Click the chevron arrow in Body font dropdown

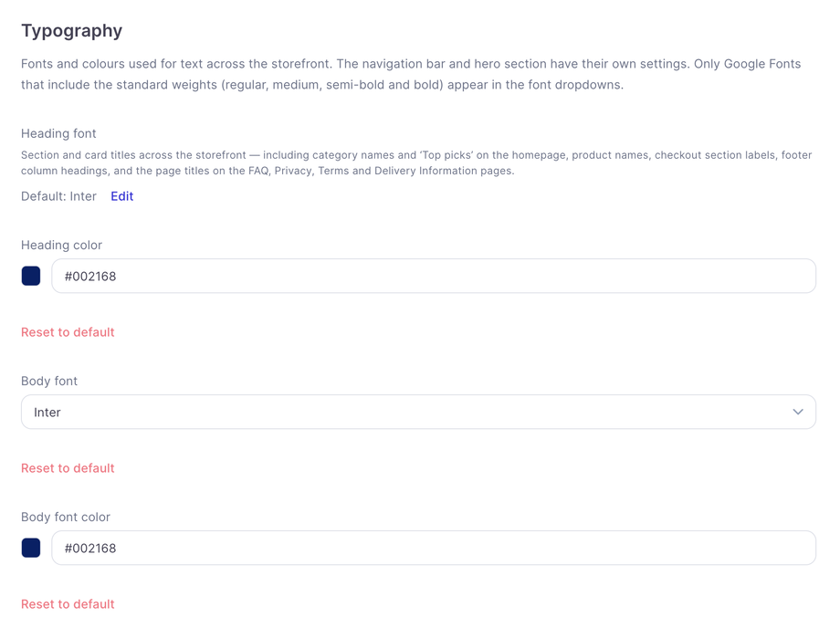(x=798, y=412)
